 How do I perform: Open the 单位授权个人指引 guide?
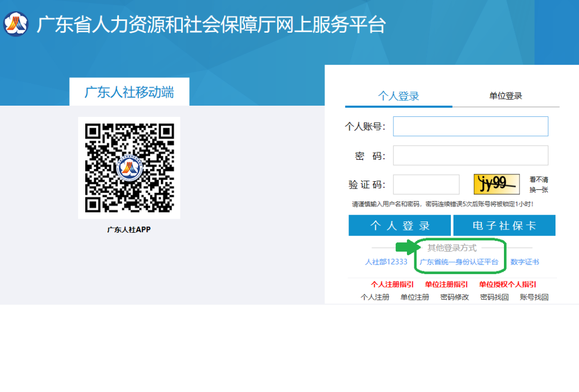click(507, 285)
